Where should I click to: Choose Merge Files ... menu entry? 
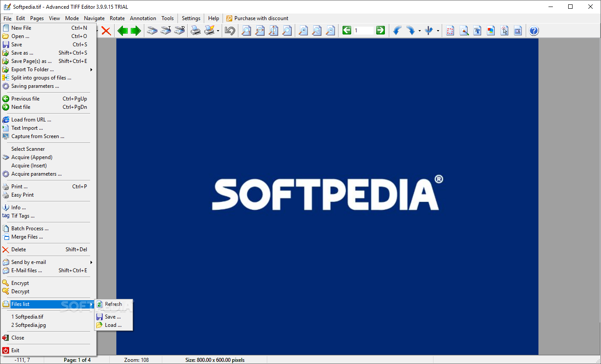(x=49, y=237)
